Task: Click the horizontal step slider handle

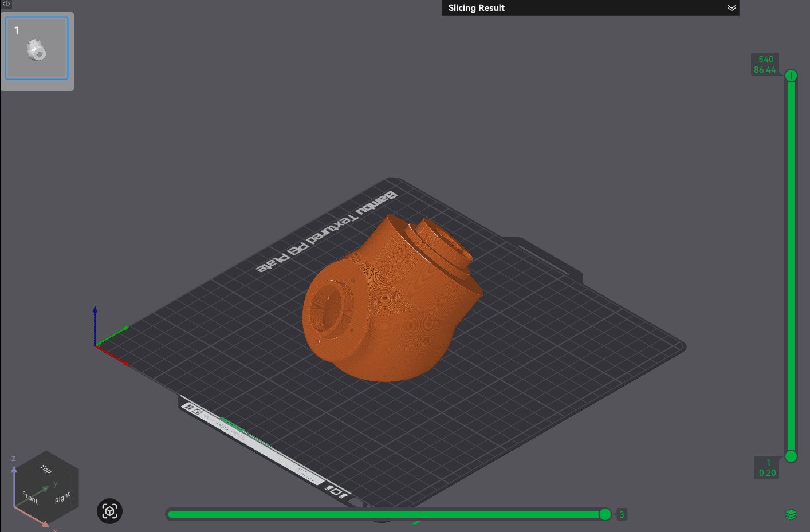Action: (605, 514)
